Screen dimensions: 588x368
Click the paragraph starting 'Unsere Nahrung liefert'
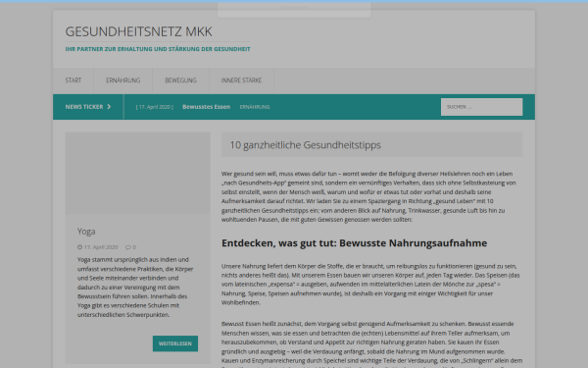pos(370,285)
